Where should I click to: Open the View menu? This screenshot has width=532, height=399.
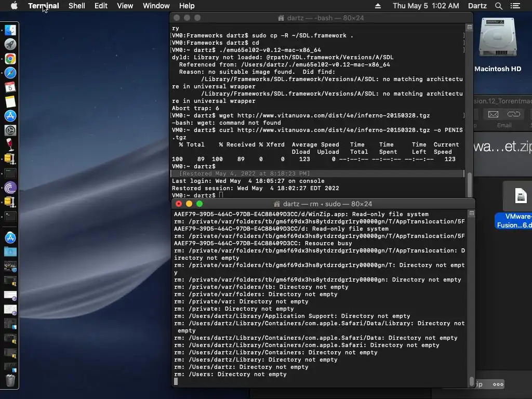[x=125, y=6]
